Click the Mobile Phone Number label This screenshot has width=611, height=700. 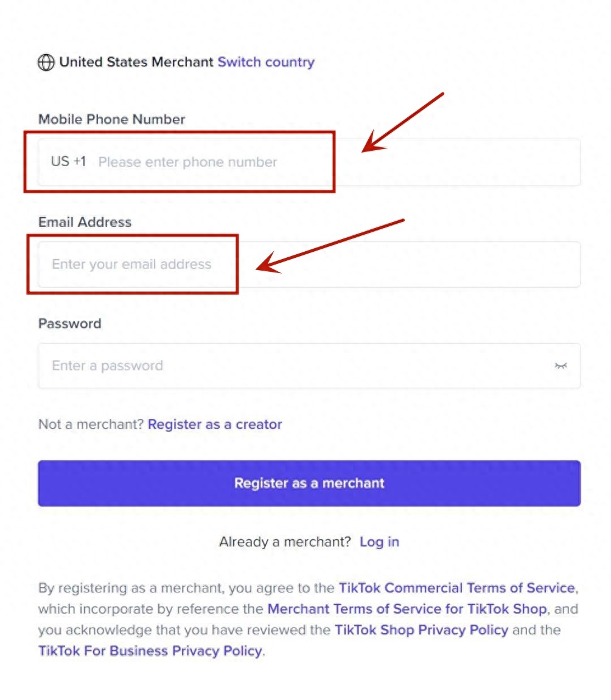111,119
